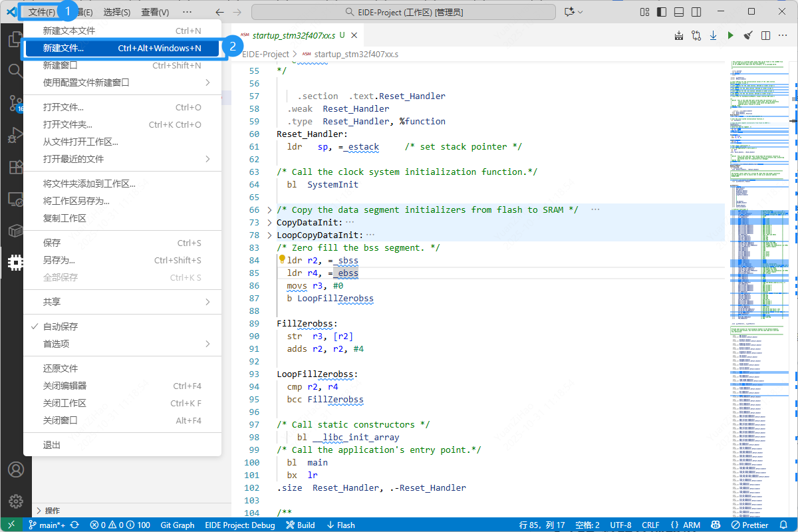
Task: Click the clean broom icon in editor toolbar
Action: (x=748, y=35)
